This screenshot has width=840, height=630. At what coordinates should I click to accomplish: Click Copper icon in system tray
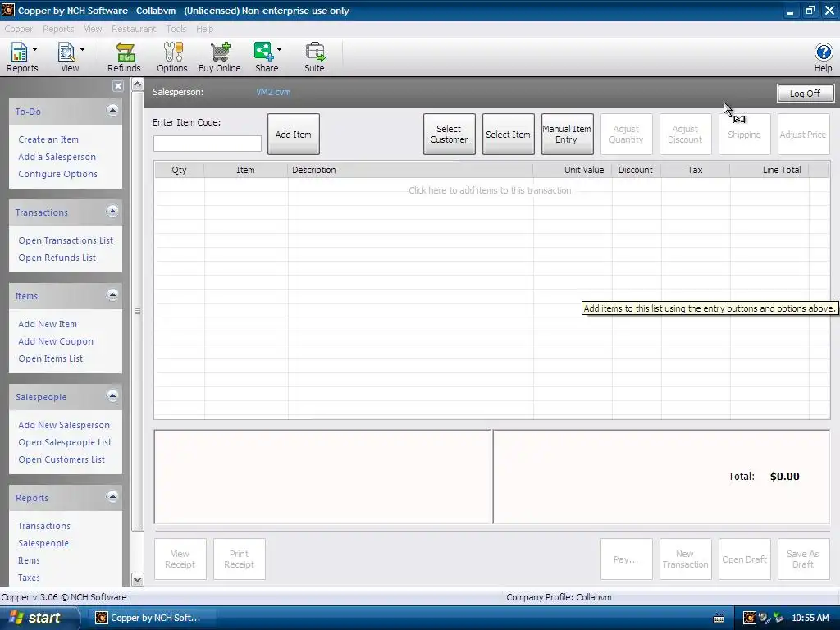point(750,618)
